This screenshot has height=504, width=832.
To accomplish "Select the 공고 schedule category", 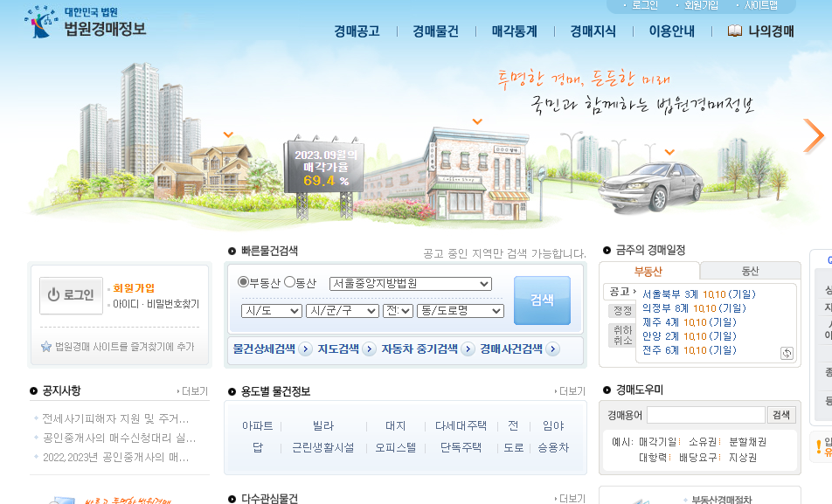I will click(x=620, y=292).
